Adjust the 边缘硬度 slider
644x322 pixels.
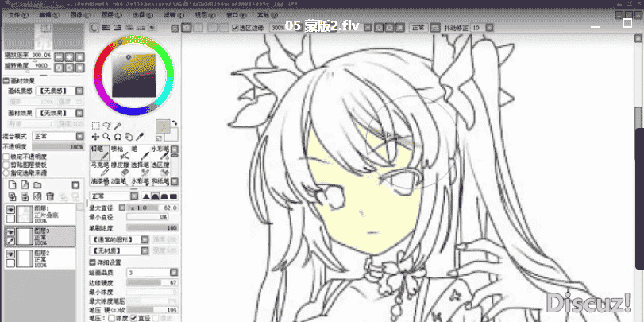point(152,283)
